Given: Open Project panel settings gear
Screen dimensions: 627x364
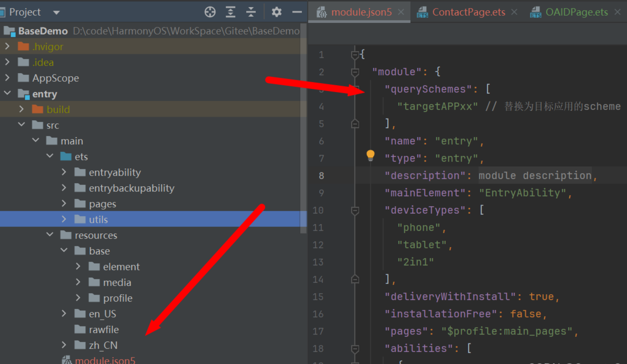Looking at the screenshot, I should pos(276,12).
